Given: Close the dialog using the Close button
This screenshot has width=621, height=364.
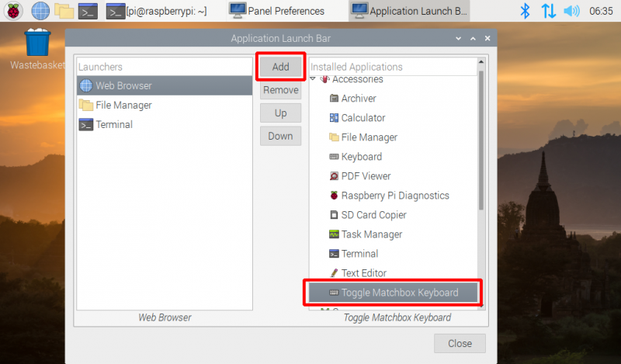Looking at the screenshot, I should [x=460, y=343].
